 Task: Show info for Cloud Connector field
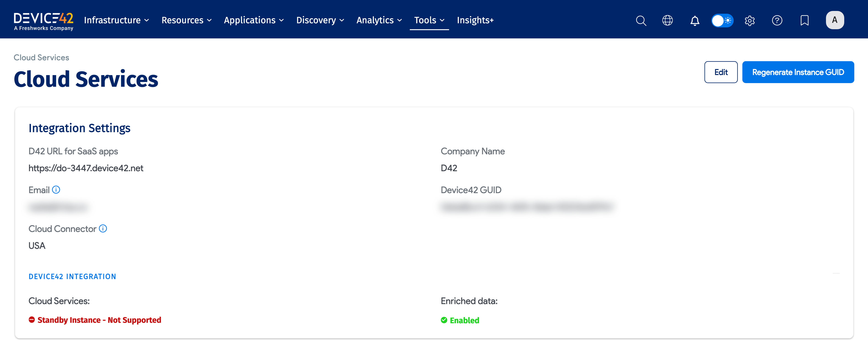coord(103,229)
